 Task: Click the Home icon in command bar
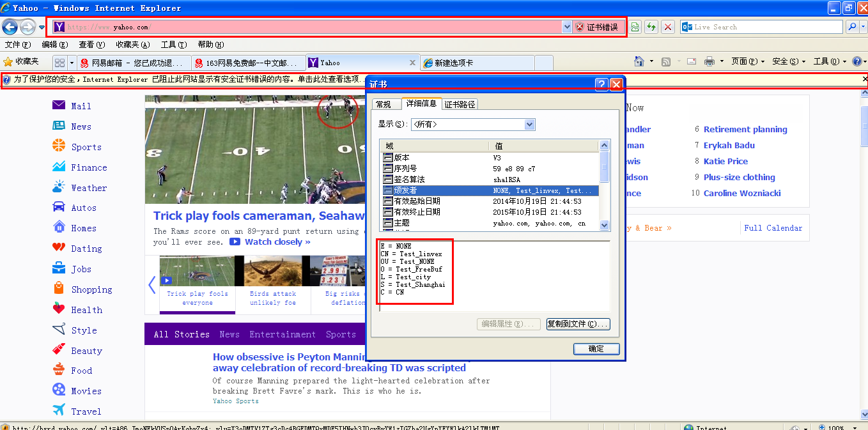pyautogui.click(x=639, y=61)
